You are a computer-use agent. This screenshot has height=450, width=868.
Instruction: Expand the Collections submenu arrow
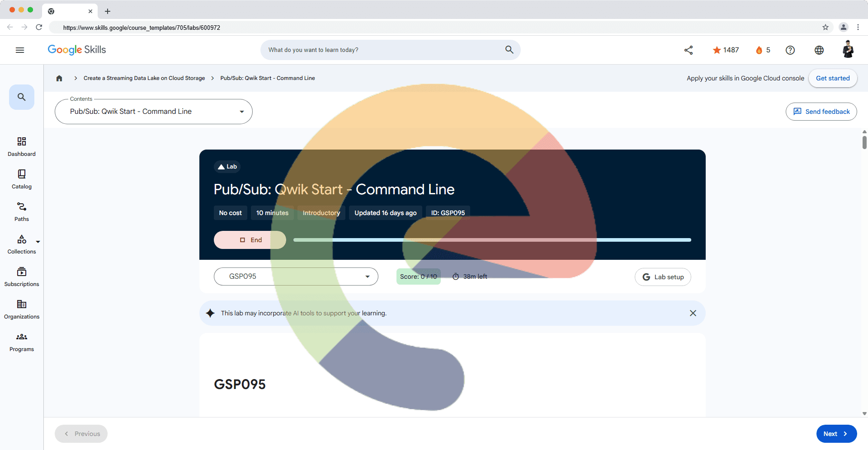click(38, 242)
